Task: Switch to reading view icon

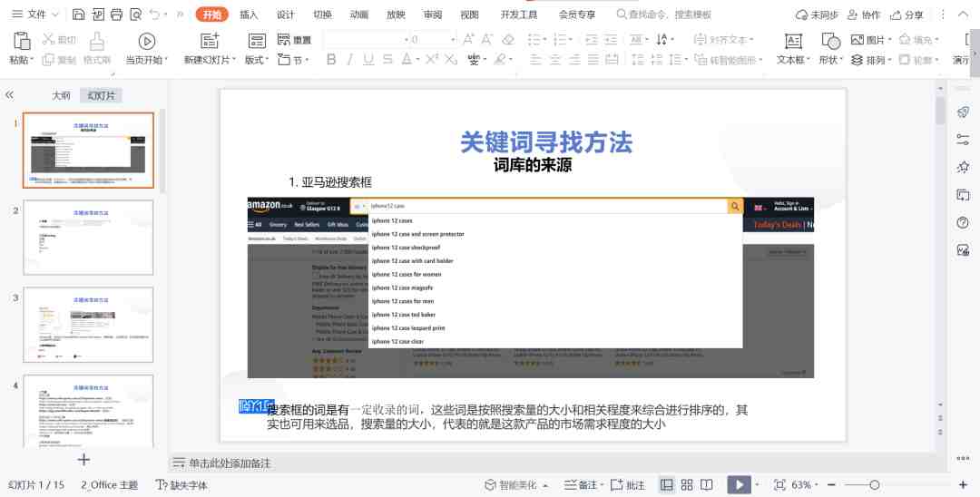Action: [706, 485]
